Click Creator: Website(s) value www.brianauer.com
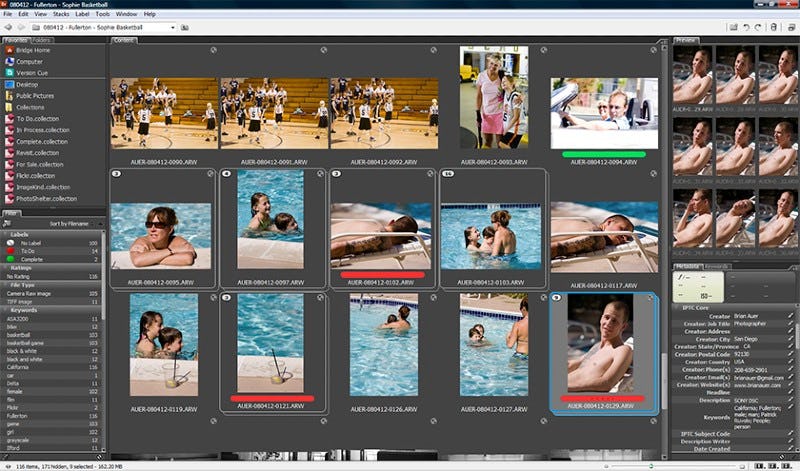Screen dimensions: 800x471 pyautogui.click(x=758, y=385)
